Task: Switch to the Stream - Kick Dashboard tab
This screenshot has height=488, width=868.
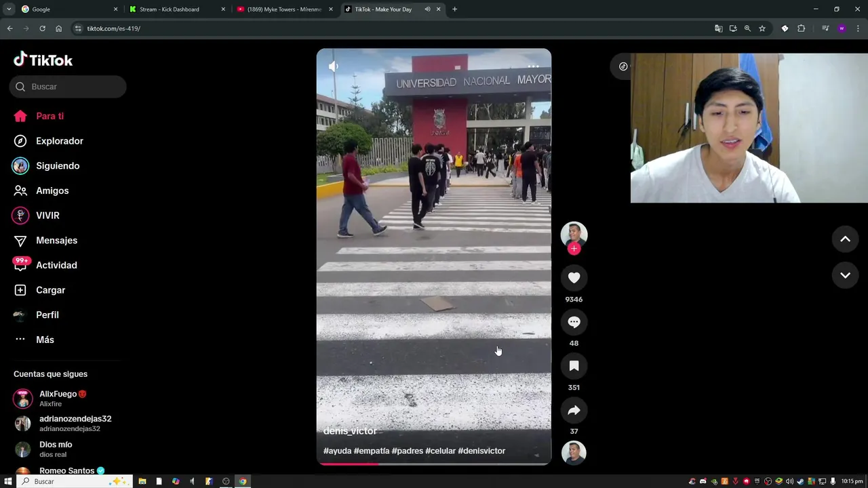Action: point(177,9)
